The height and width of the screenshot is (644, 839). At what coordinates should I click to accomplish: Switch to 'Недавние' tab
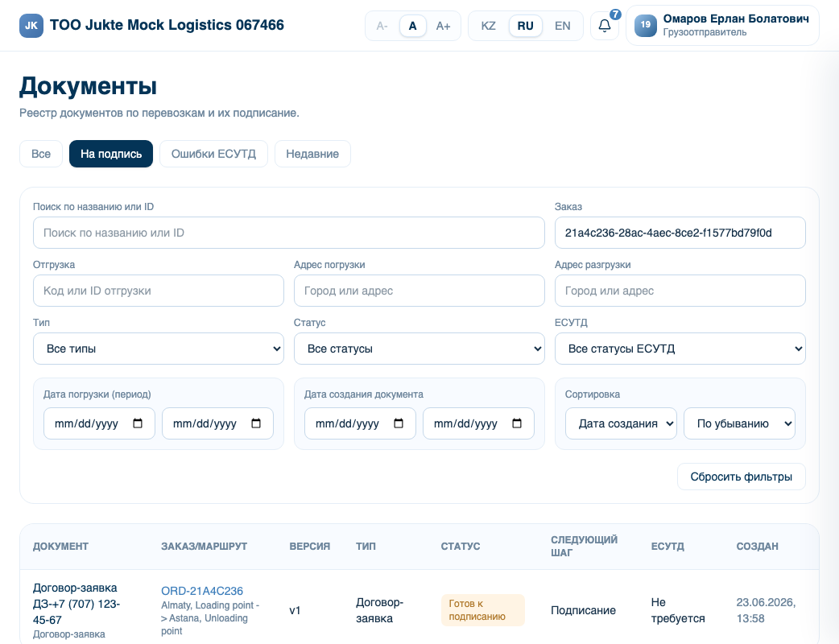(x=312, y=154)
